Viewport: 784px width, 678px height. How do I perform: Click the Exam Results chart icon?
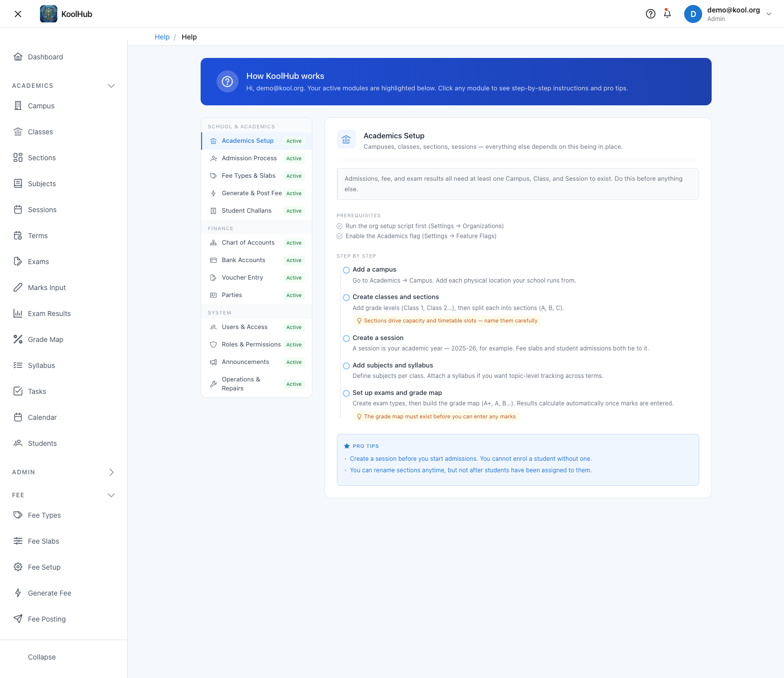pyautogui.click(x=18, y=314)
